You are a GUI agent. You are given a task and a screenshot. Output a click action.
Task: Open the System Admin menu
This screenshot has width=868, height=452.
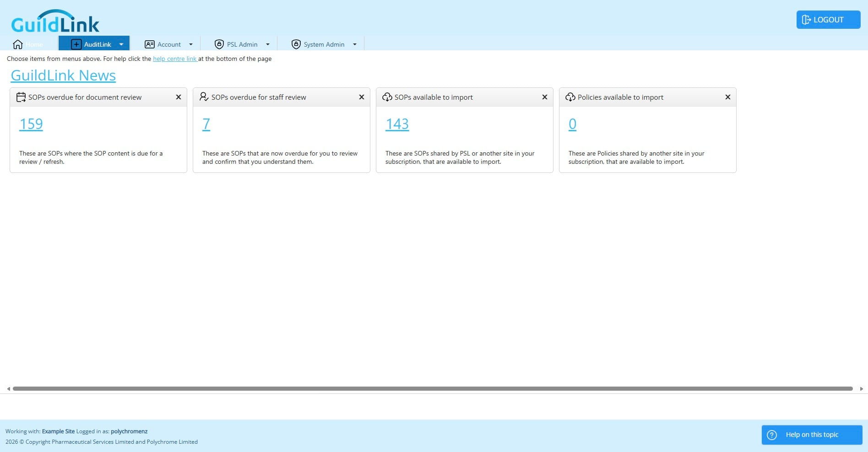(x=321, y=44)
